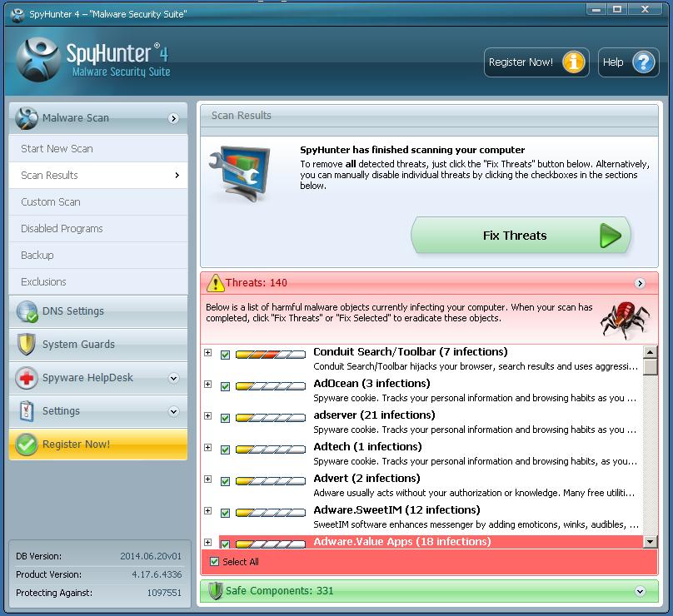
Task: Open DNS Settings section
Action: click(98, 311)
